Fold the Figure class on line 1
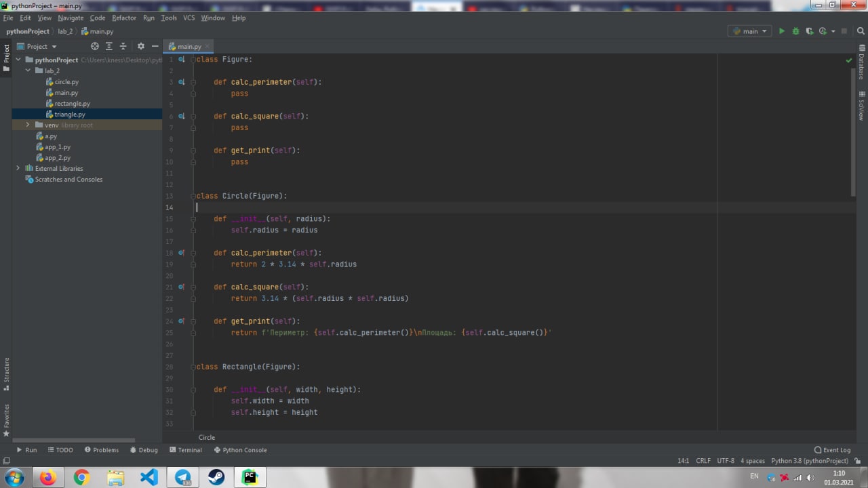 (x=193, y=60)
